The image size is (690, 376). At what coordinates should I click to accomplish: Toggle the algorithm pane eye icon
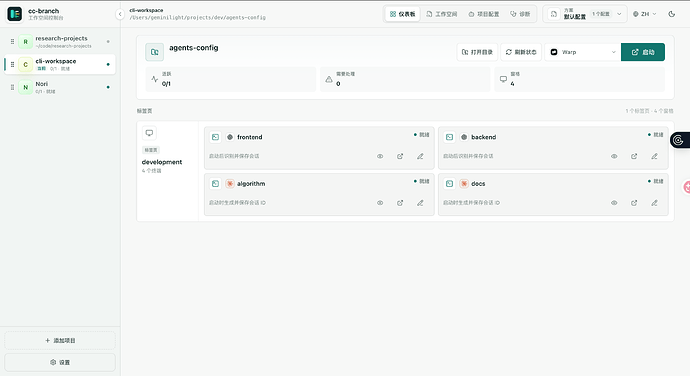pos(380,203)
